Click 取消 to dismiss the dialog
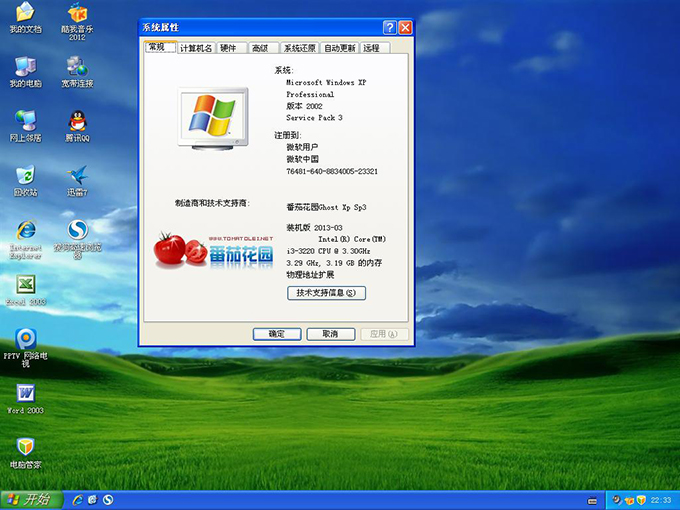The height and width of the screenshot is (510, 680). tap(329, 334)
